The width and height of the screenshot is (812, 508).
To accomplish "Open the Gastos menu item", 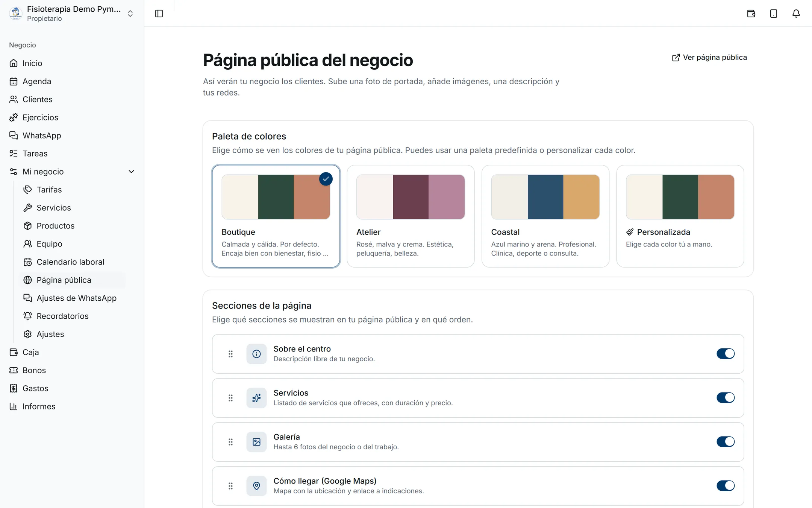I will tap(72, 388).
